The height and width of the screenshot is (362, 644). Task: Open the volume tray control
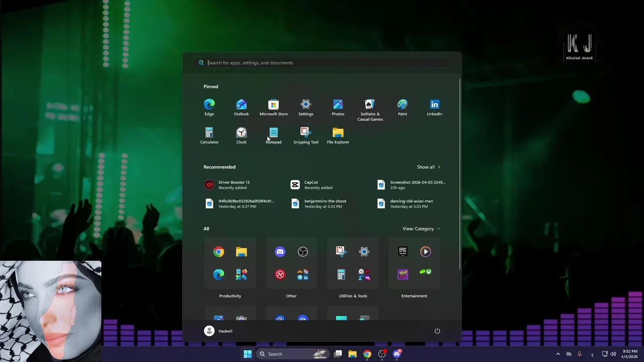pos(613,354)
